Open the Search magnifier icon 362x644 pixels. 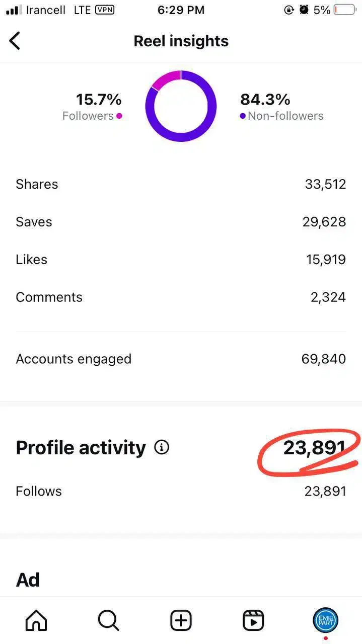(x=108, y=620)
